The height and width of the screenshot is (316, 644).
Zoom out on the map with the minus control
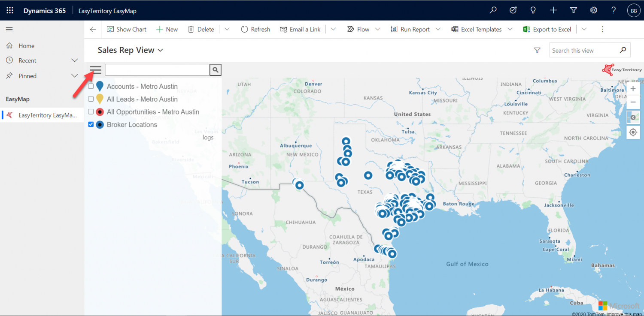tap(633, 102)
